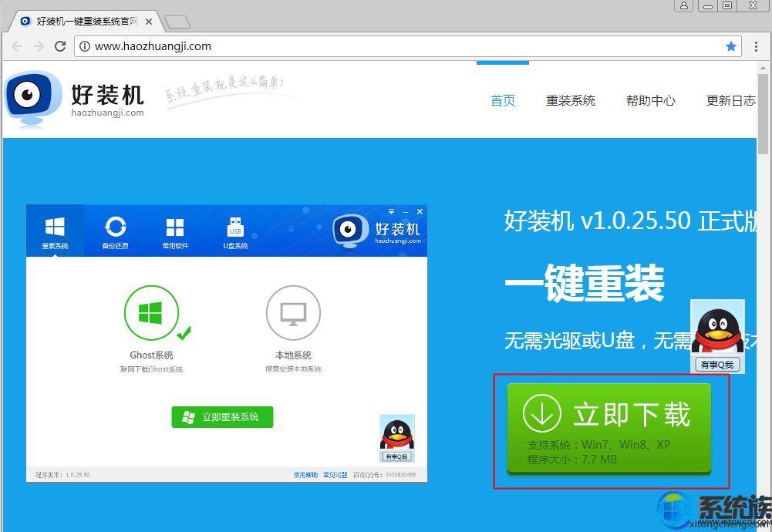Choose the 本地系统 monitor icon
Screen dimensions: 772x532
point(293,313)
